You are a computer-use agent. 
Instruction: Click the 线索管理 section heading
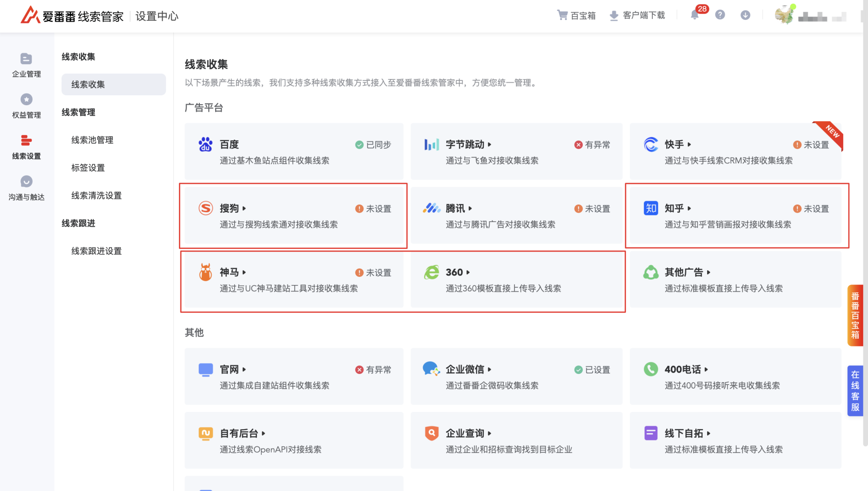point(78,112)
